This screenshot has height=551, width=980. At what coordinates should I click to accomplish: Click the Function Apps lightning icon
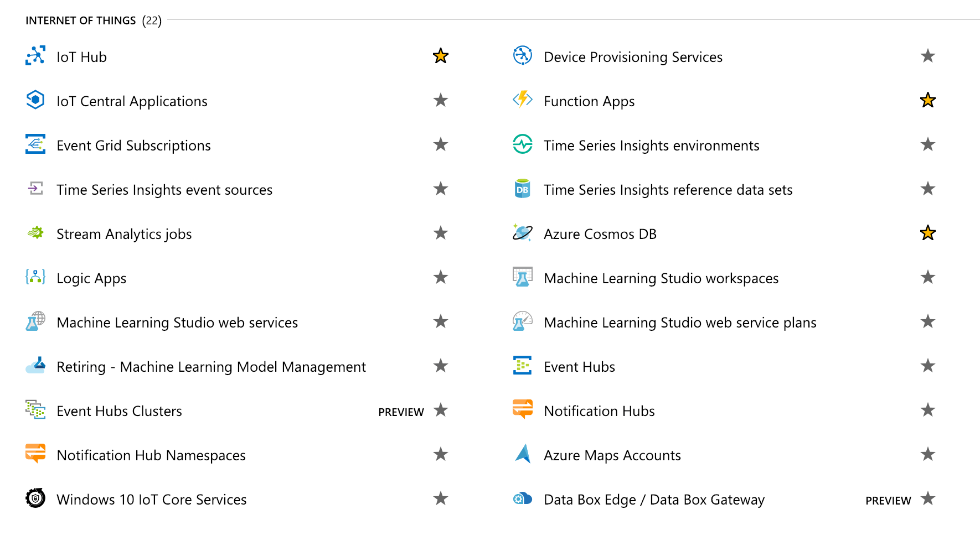[521, 100]
